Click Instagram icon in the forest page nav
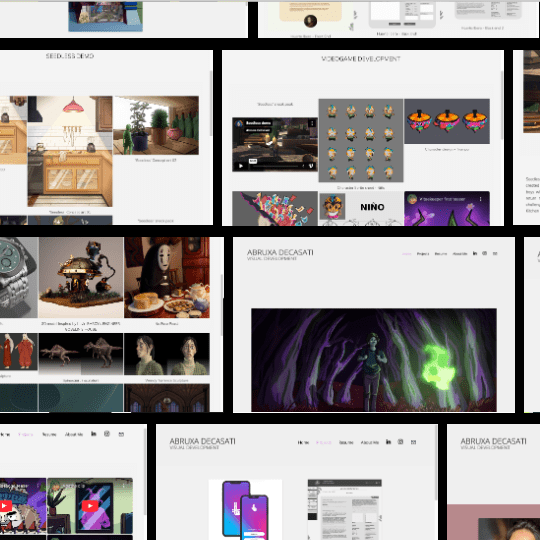 [x=485, y=253]
